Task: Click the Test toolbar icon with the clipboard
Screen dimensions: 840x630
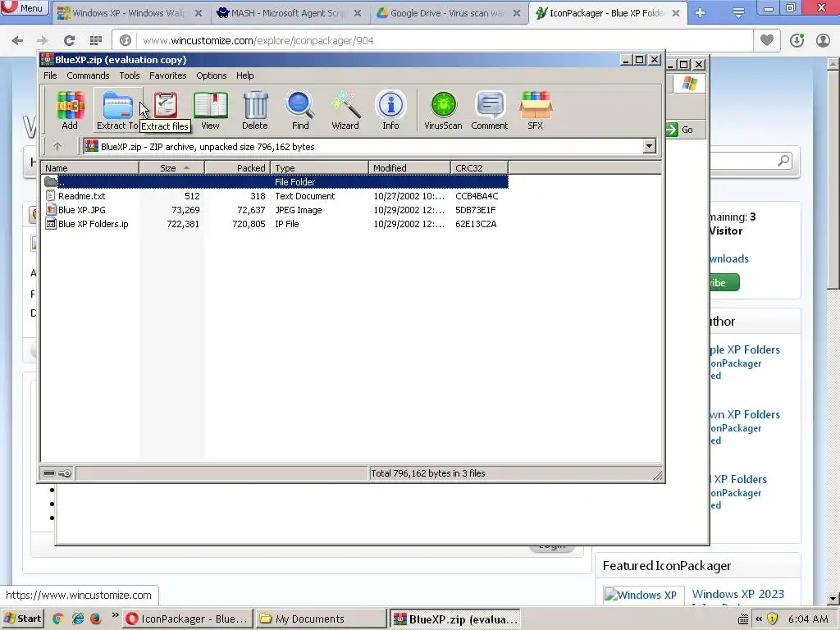Action: tap(166, 106)
